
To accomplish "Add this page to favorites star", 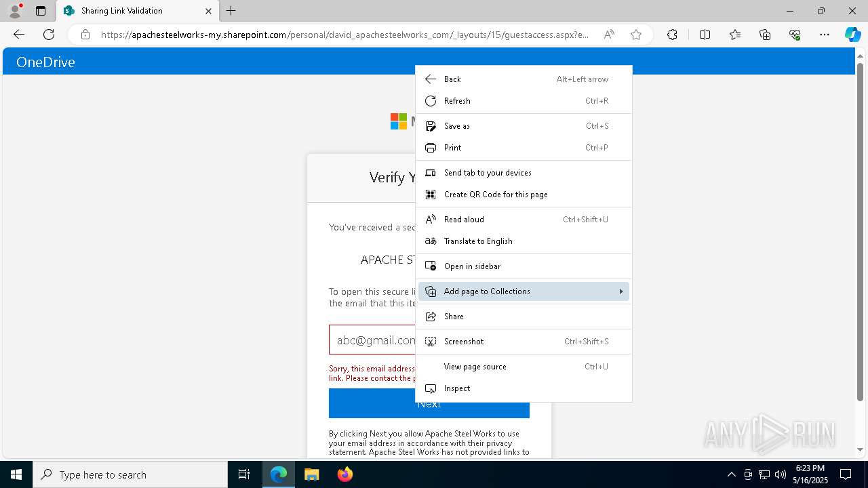I will pos(636,35).
